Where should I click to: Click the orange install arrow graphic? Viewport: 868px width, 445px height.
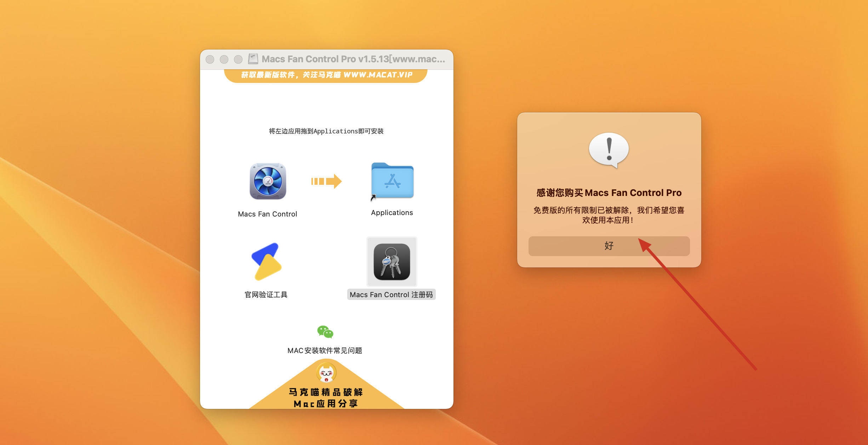click(326, 181)
